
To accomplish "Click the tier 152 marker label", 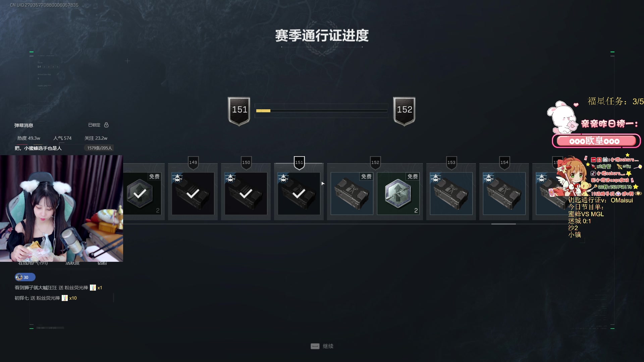I will coord(375,163).
